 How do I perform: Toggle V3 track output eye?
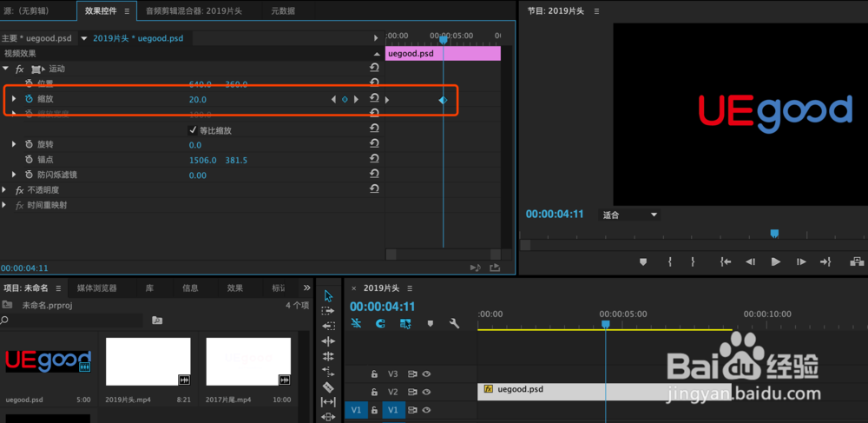coord(426,374)
